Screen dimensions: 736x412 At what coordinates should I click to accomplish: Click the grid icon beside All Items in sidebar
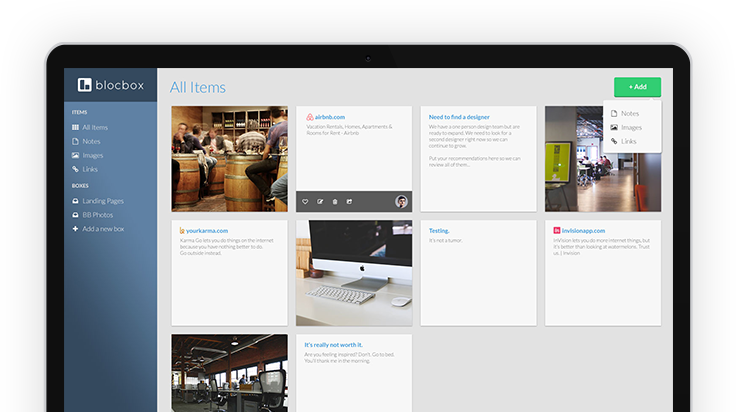75,127
